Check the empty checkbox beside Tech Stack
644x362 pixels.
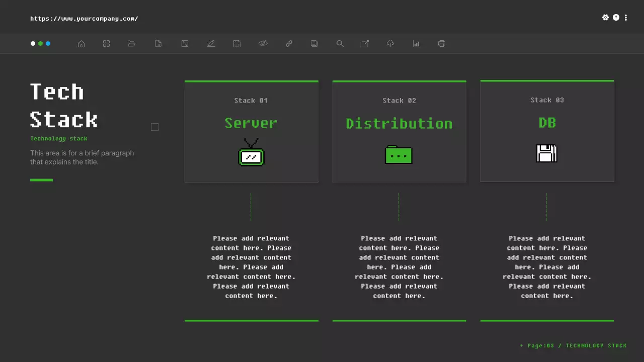(x=154, y=127)
